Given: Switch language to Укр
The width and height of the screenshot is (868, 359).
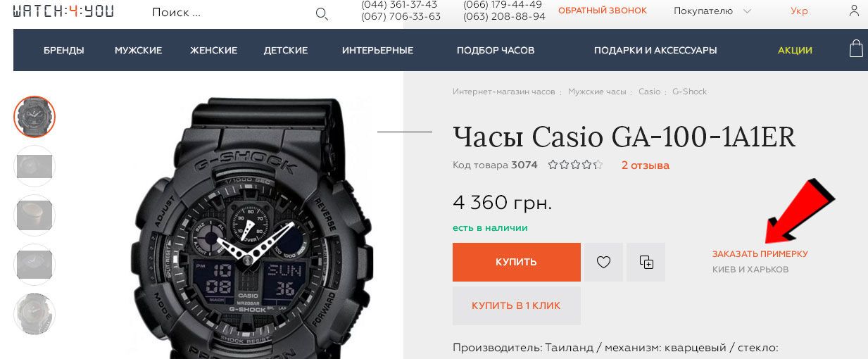Looking at the screenshot, I should coord(799,11).
